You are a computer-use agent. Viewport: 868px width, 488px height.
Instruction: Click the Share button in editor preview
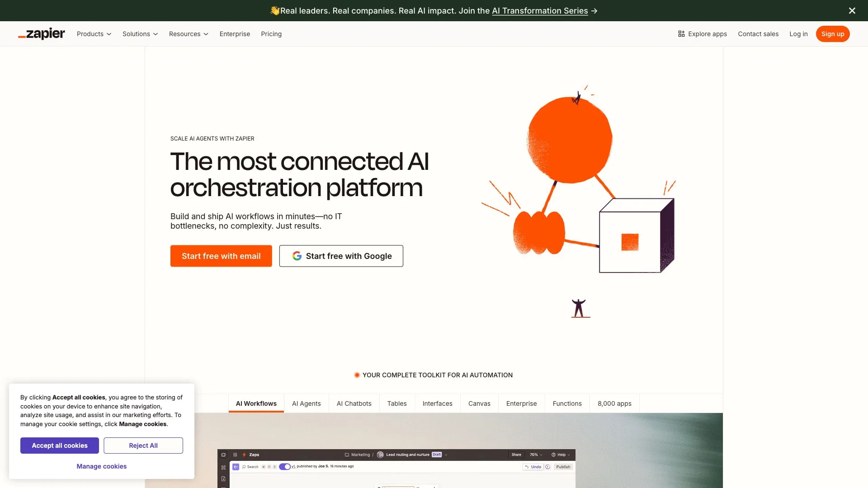point(516,455)
